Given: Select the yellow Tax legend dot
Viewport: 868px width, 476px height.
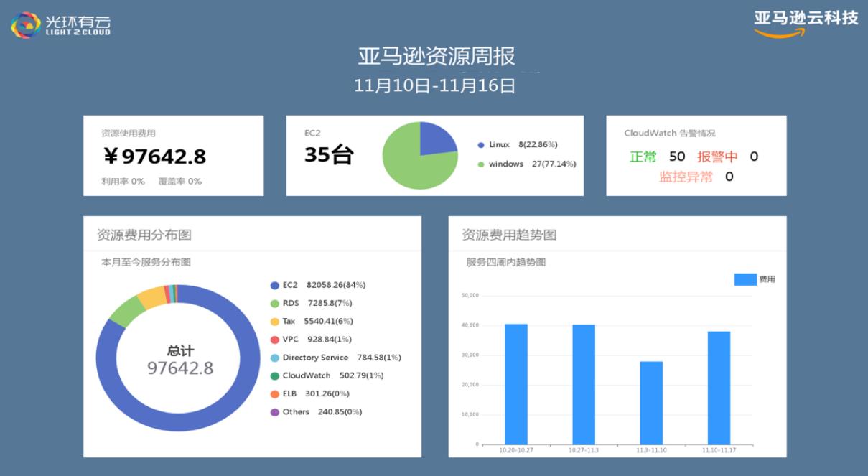Looking at the screenshot, I should 274,322.
